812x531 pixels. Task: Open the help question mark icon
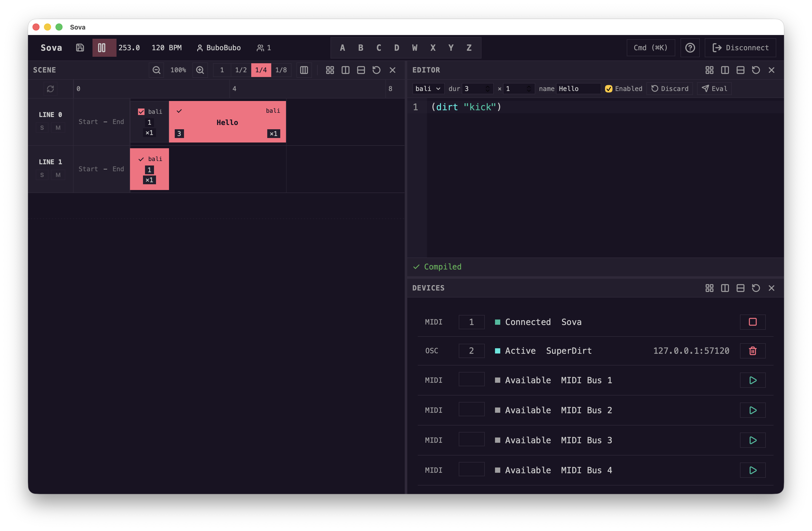pos(690,48)
